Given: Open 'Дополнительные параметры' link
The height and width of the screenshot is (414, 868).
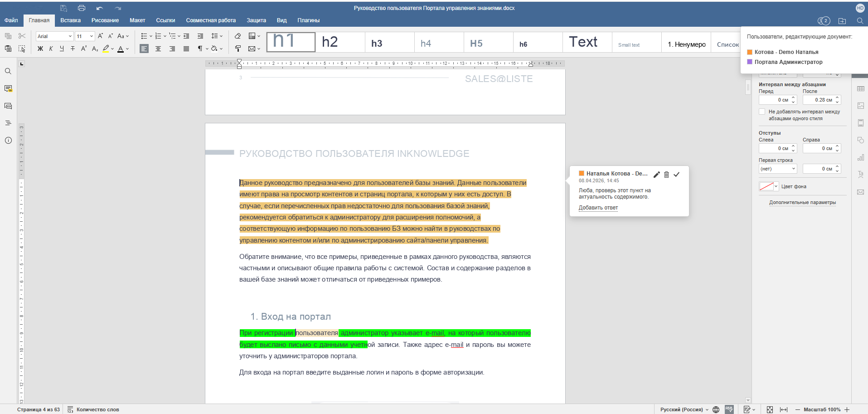Looking at the screenshot, I should [x=802, y=203].
